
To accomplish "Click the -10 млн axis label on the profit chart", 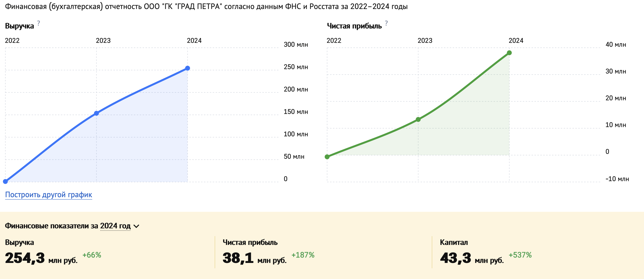I will click(x=617, y=179).
